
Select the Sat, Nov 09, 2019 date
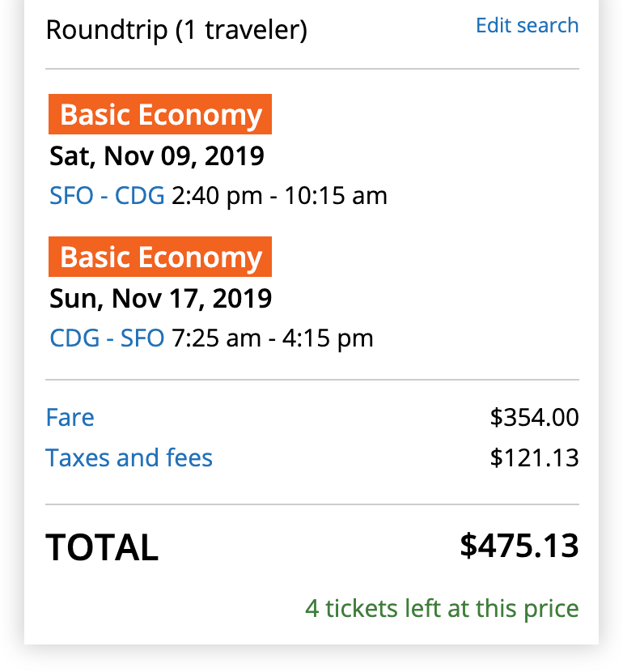coord(157,155)
